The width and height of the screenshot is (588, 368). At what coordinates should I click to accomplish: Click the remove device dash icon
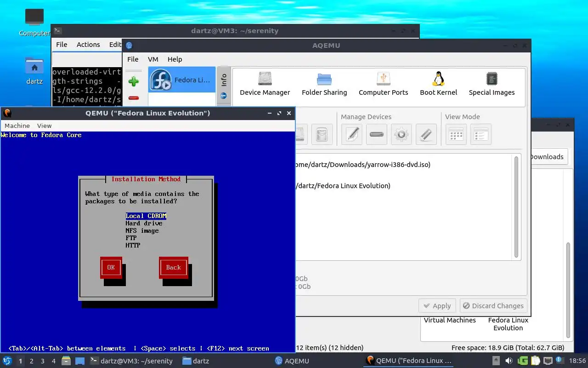tap(377, 134)
